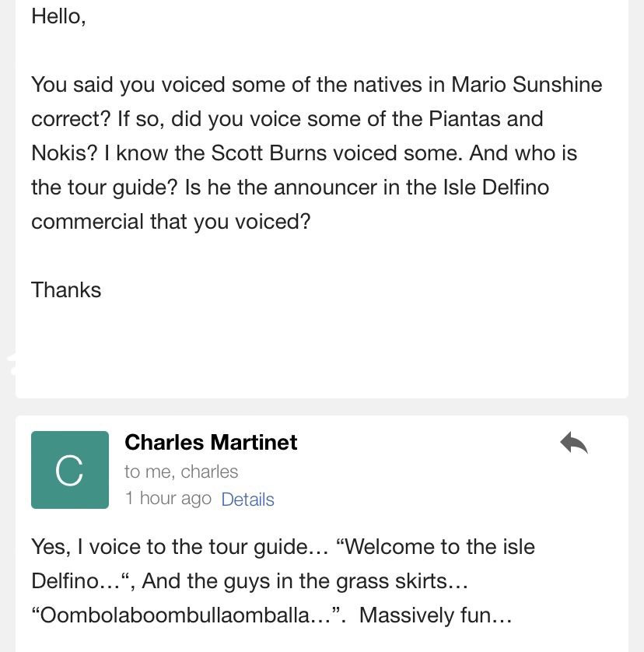This screenshot has width=644, height=652.
Task: Click the "Hello," greeting line
Action: point(58,16)
